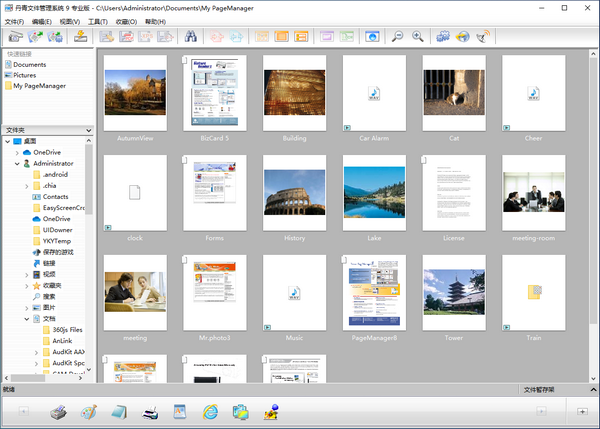Image resolution: width=600 pixels, height=429 pixels.
Task: Select the PageManager8 document thumbnail
Action: pos(374,293)
